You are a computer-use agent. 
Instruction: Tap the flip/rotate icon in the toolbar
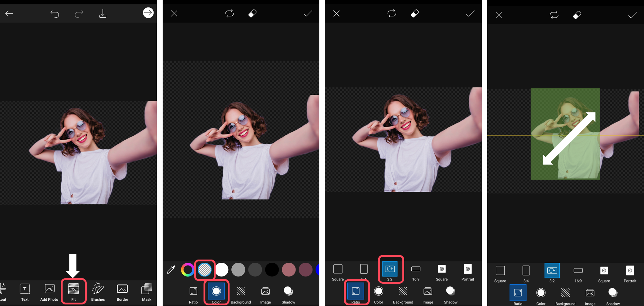coord(230,13)
